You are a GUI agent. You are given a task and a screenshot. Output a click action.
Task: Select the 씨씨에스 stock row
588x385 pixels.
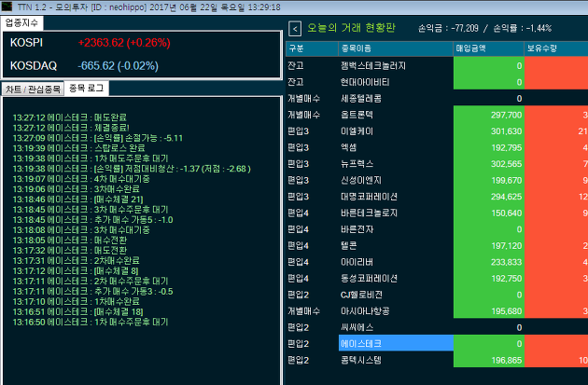pyautogui.click(x=437, y=327)
